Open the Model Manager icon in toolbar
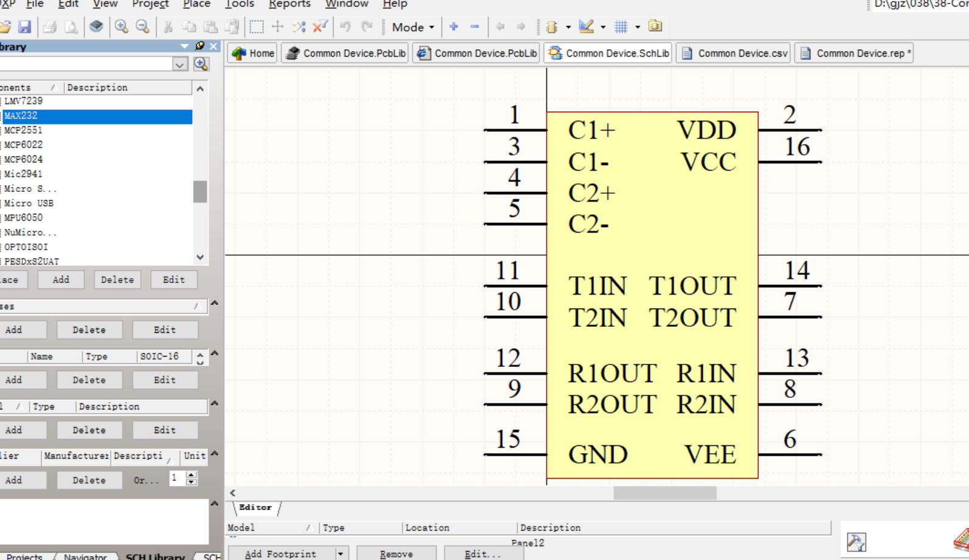969x560 pixels. coord(655,27)
